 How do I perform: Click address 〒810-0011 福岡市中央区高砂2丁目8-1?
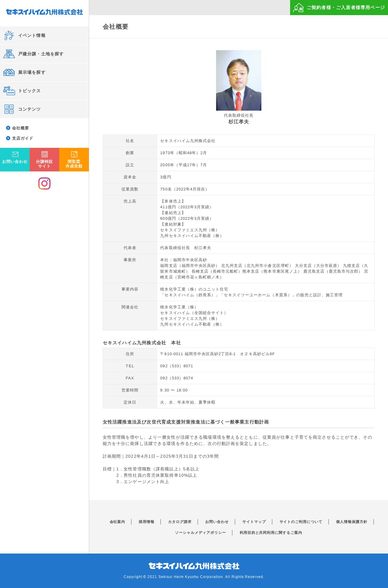pos(217,354)
